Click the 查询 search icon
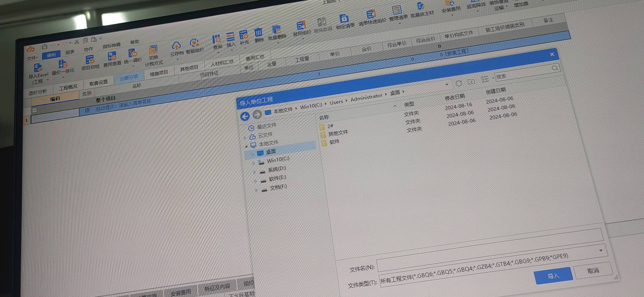Screen dimensions: 644x297 [x=217, y=39]
